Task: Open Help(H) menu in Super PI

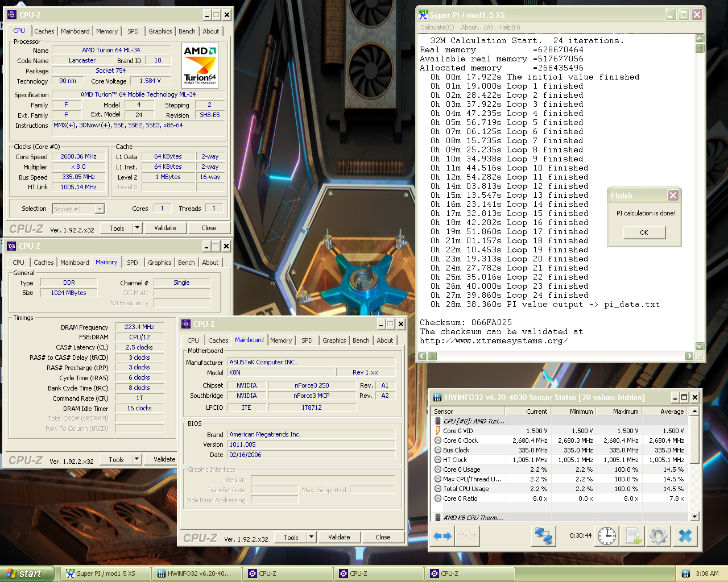Action: 510,27
